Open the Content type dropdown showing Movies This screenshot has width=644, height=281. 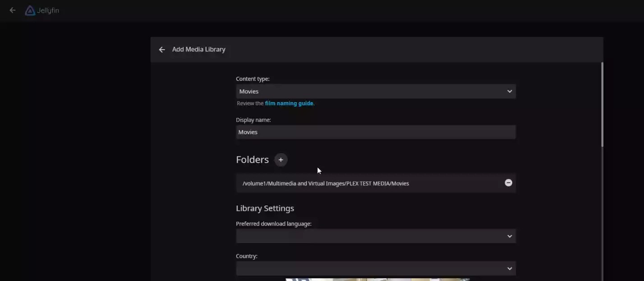[376, 91]
